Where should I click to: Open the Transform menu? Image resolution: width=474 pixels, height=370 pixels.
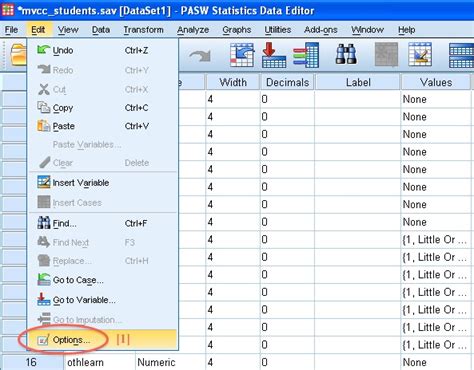(x=143, y=30)
